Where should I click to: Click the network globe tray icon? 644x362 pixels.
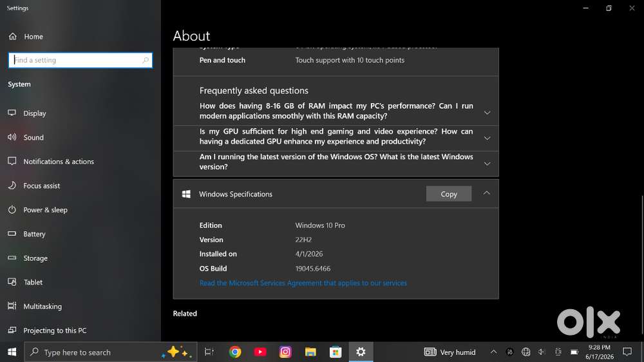click(526, 352)
